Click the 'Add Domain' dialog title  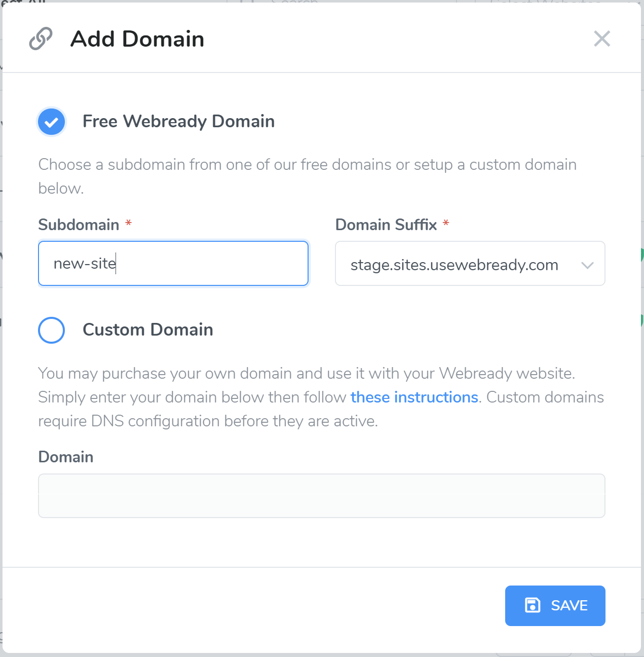137,39
